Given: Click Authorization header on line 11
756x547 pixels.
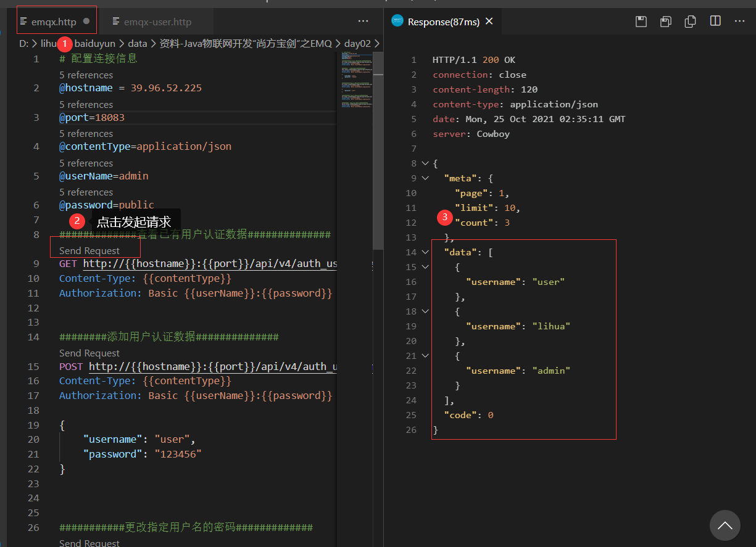Looking at the screenshot, I should point(196,293).
